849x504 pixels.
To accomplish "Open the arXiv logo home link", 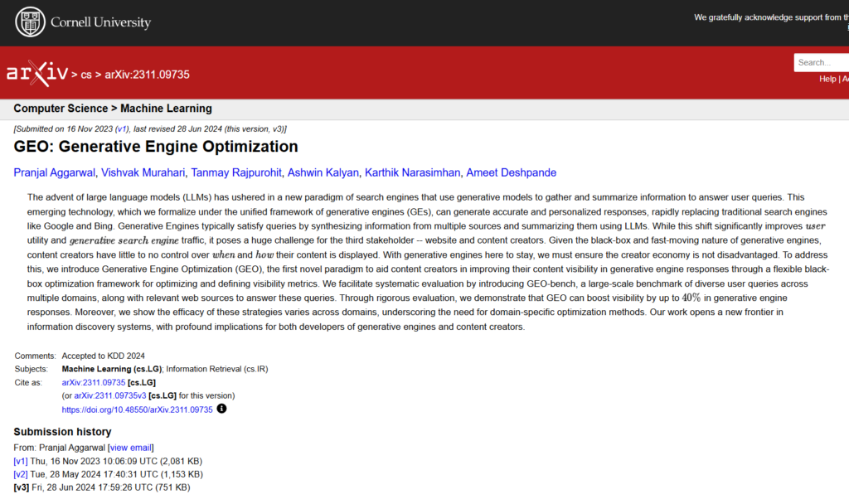I will pos(37,74).
